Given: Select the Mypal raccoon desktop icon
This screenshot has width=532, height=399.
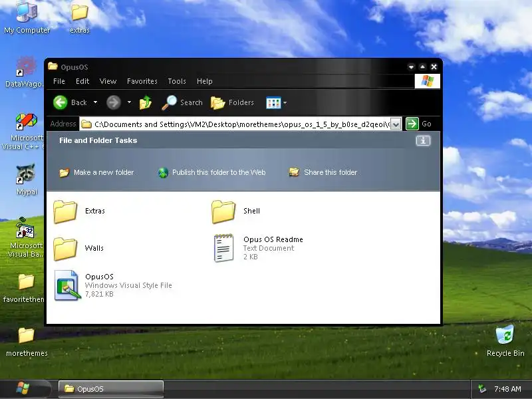Looking at the screenshot, I should pos(26,174).
